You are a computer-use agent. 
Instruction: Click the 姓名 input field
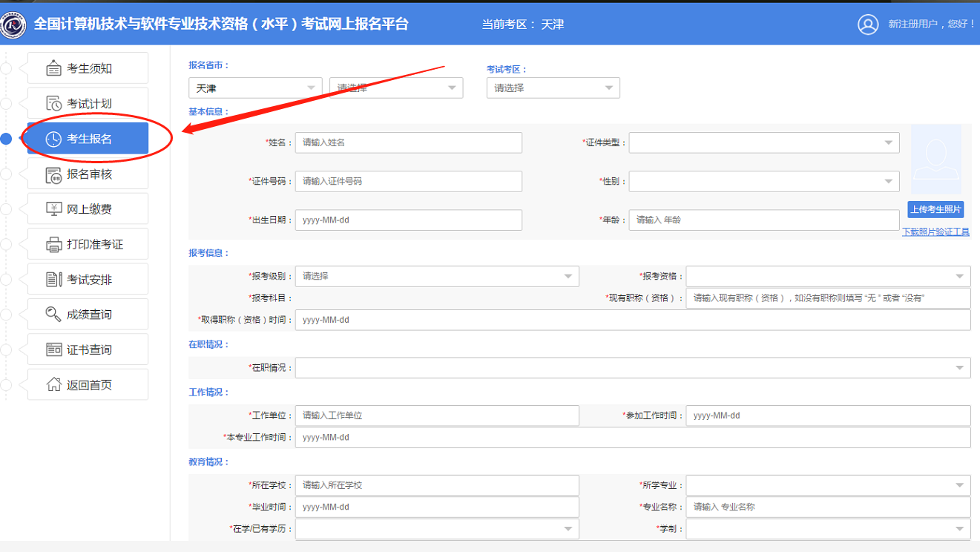point(408,142)
